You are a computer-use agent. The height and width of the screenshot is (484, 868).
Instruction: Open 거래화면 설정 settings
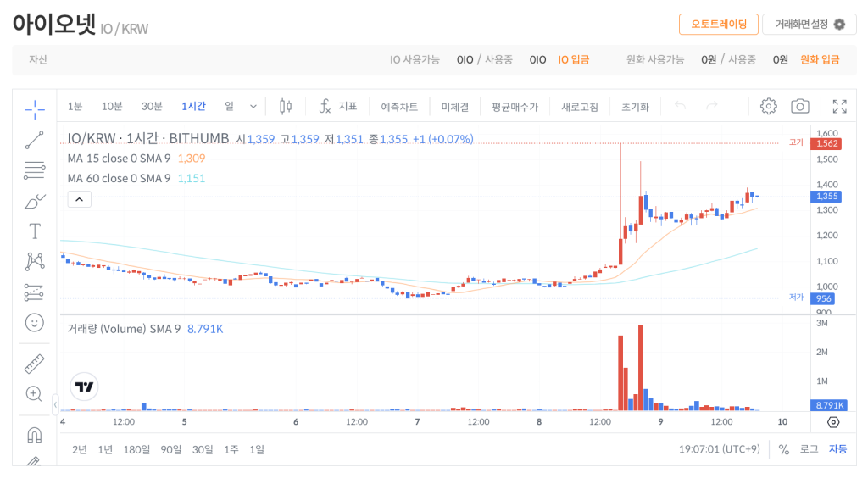coord(810,25)
